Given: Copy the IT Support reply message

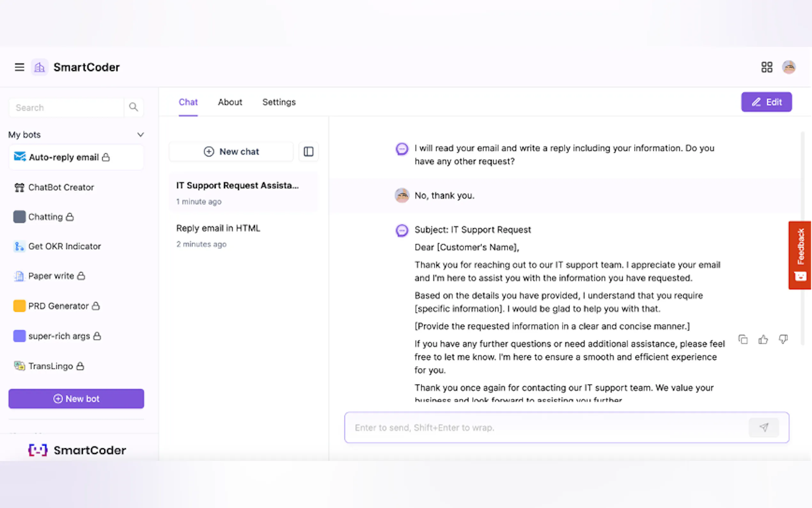Looking at the screenshot, I should click(743, 340).
